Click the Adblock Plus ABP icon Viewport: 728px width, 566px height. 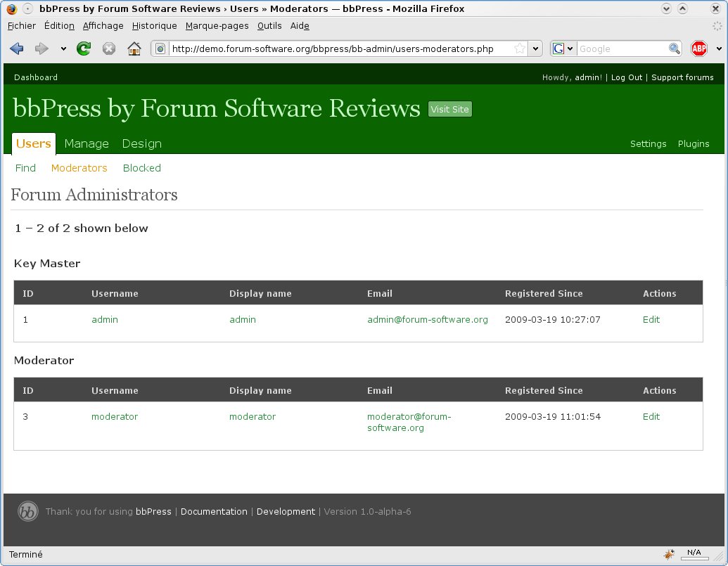(698, 49)
